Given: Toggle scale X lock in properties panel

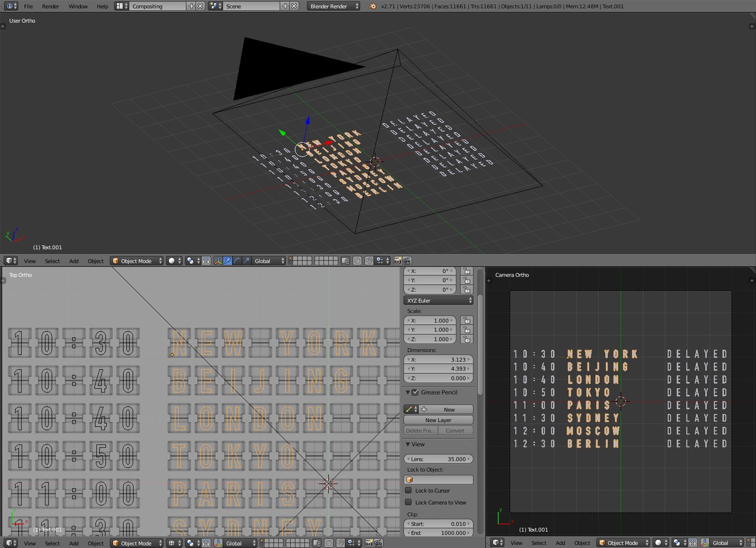Looking at the screenshot, I should pos(466,321).
